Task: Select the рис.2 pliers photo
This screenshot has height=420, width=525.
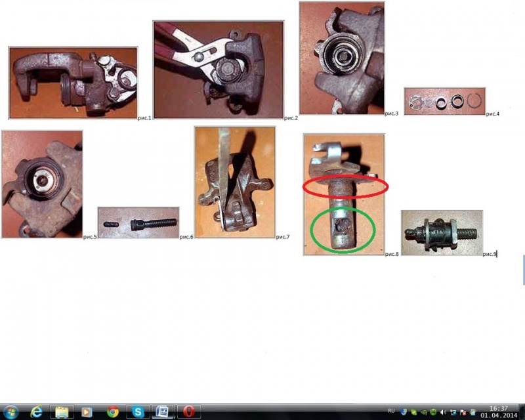Action: [218, 69]
